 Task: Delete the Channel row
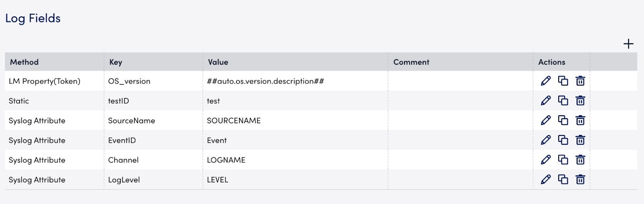click(x=580, y=159)
